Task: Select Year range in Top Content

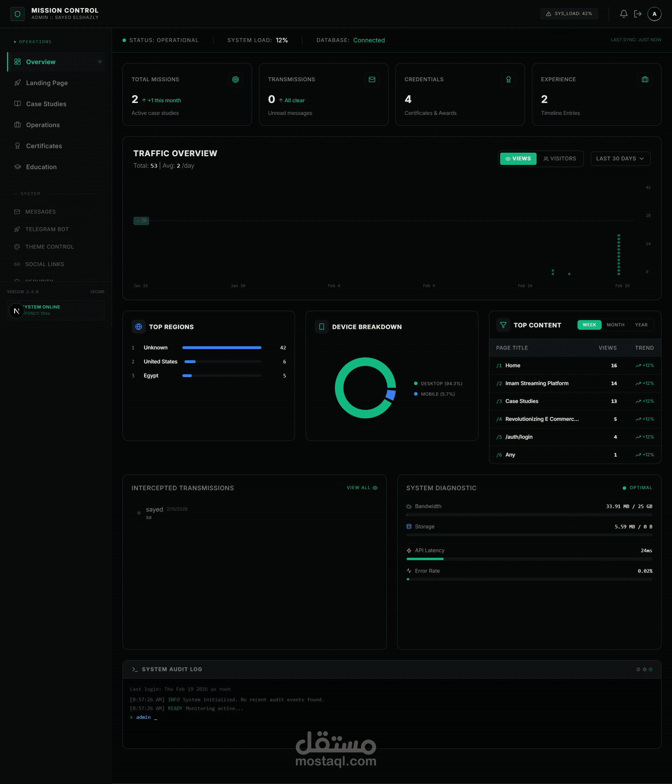Action: (641, 325)
